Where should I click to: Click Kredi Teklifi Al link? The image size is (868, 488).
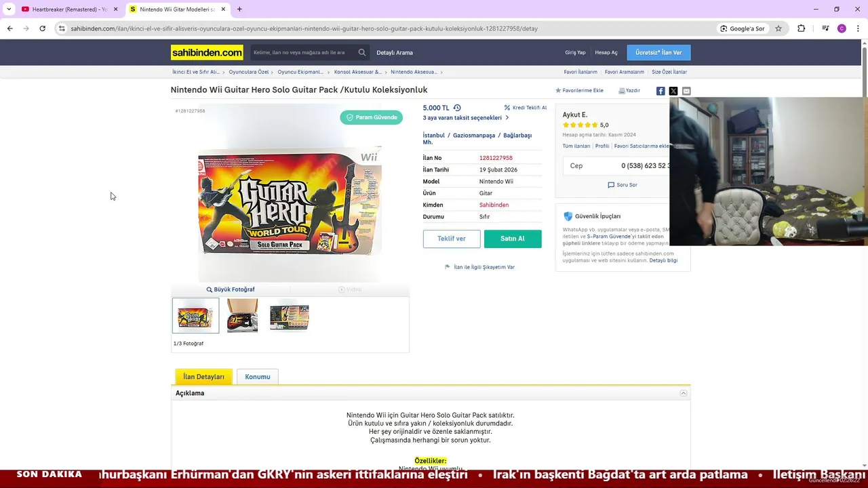(x=526, y=108)
